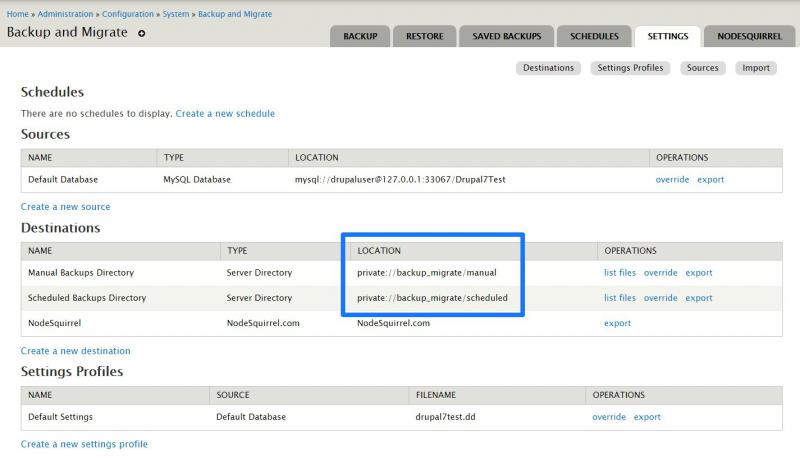Switch to the Restore tab
Screen dimensions: 800x458
click(424, 36)
